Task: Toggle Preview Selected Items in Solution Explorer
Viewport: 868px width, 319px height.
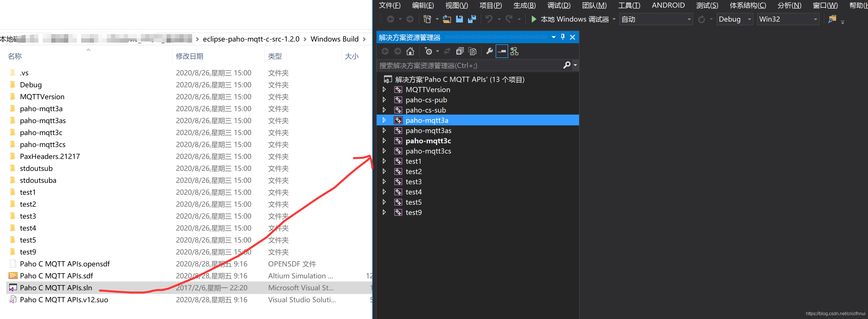Action: 502,51
